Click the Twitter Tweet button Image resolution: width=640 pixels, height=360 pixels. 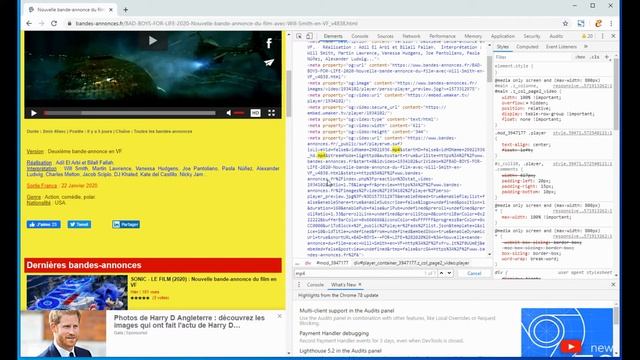click(79, 224)
